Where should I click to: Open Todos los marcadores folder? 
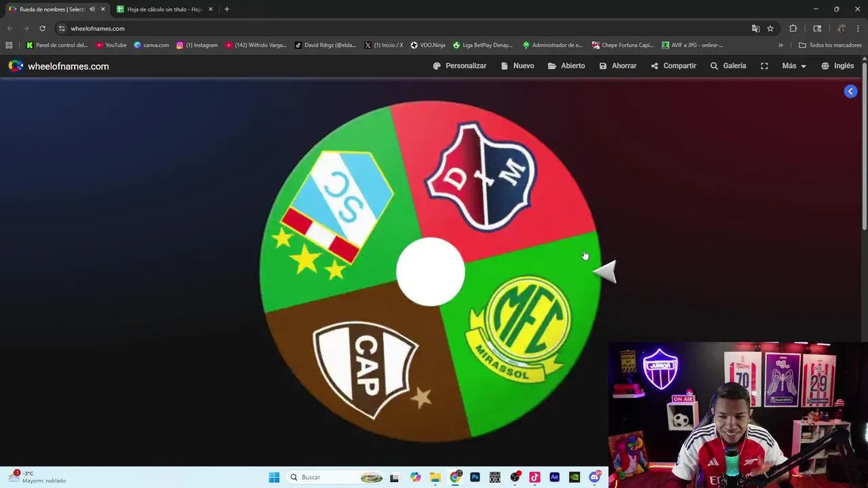[x=830, y=45]
